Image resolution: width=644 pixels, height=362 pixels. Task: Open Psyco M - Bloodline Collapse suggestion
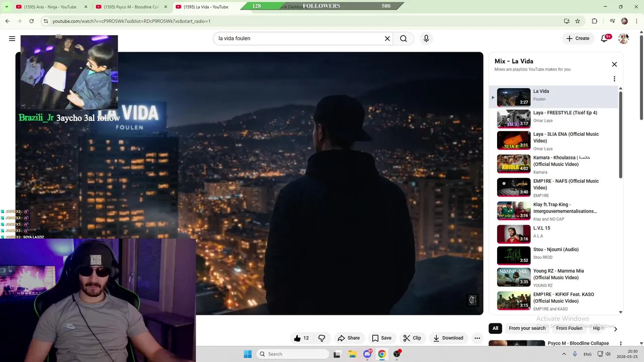pos(578,343)
